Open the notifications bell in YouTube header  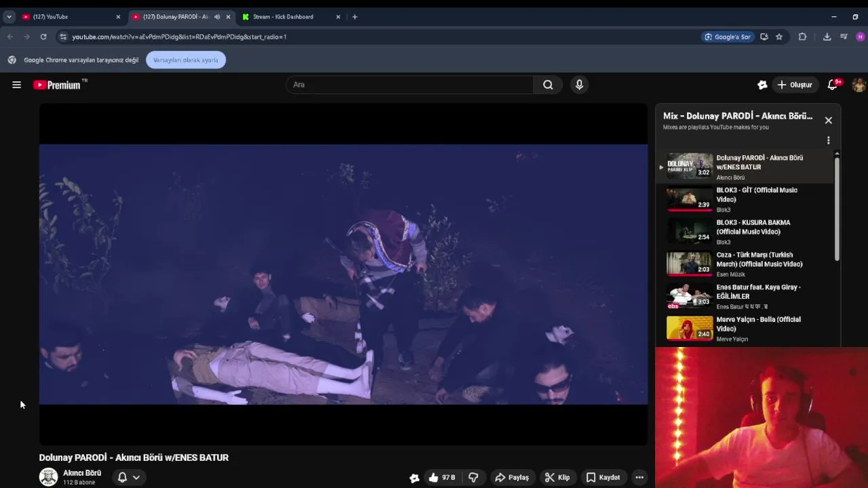coord(833,85)
